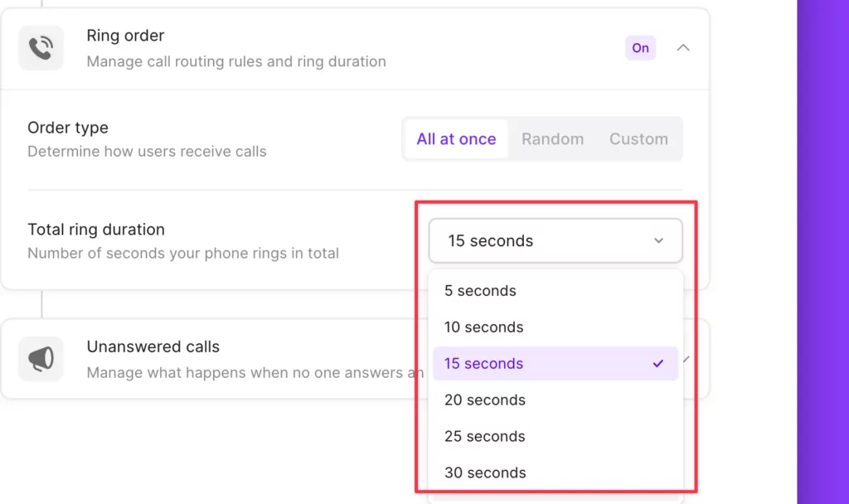Viewport: 849px width, 504px height.
Task: Click the Ring order phone icon
Action: pos(41,49)
